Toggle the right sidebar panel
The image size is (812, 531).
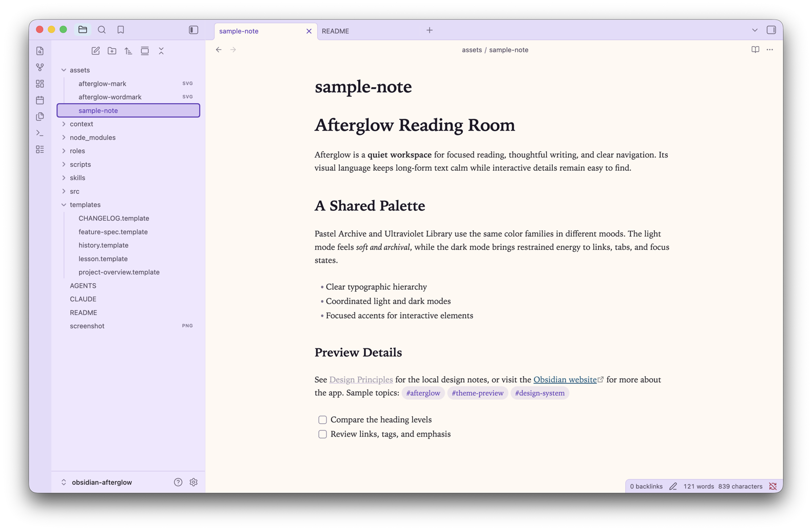coord(771,30)
